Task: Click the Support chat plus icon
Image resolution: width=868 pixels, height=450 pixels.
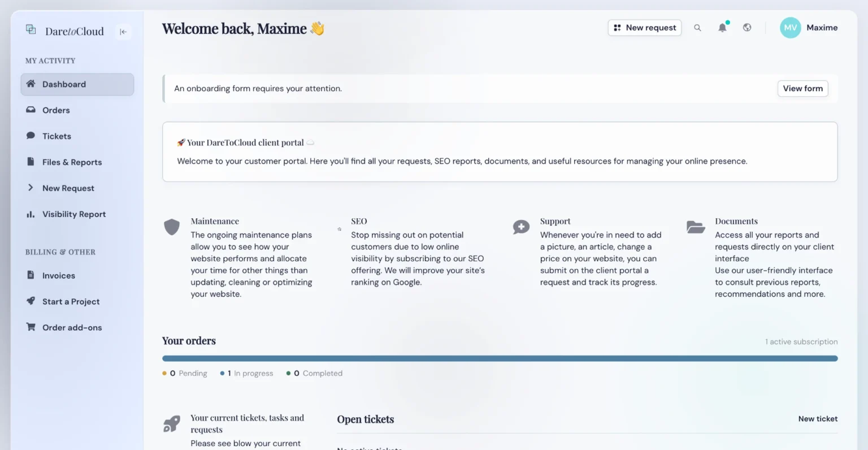Action: coord(521,227)
